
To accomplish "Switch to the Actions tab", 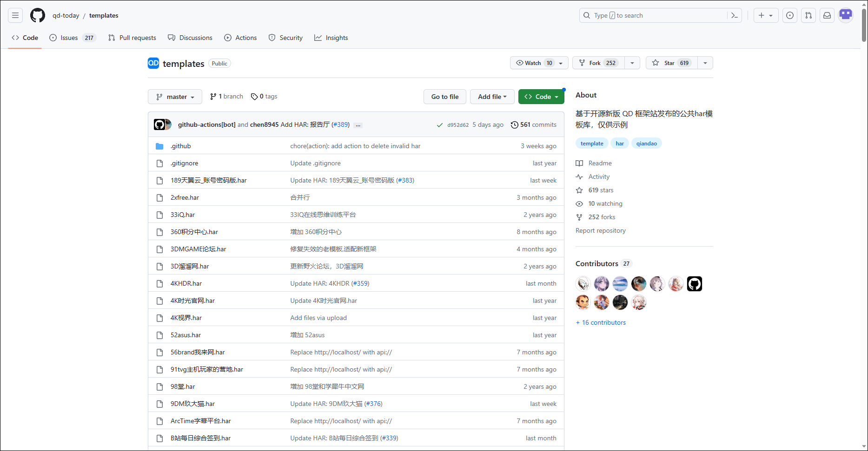I will (x=240, y=38).
